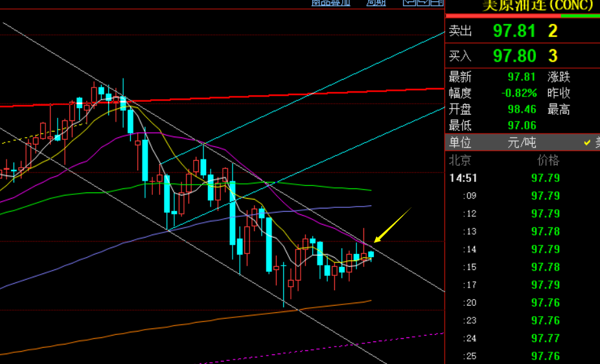Open the 商品叠加 link above the chart
600x364 pixels.
click(330, 3)
